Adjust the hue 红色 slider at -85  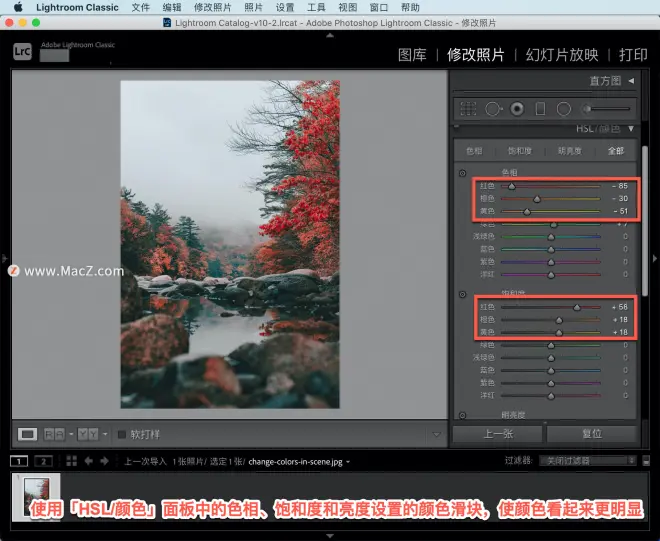[511, 186]
